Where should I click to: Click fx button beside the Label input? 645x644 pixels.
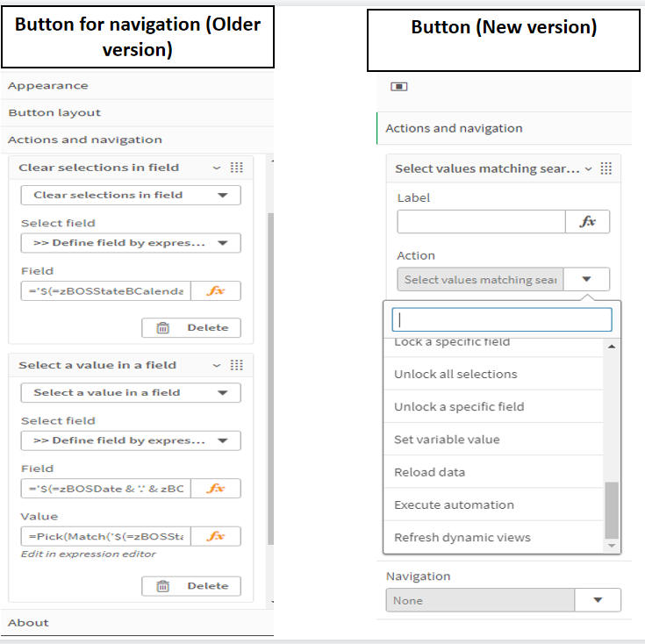coord(587,222)
